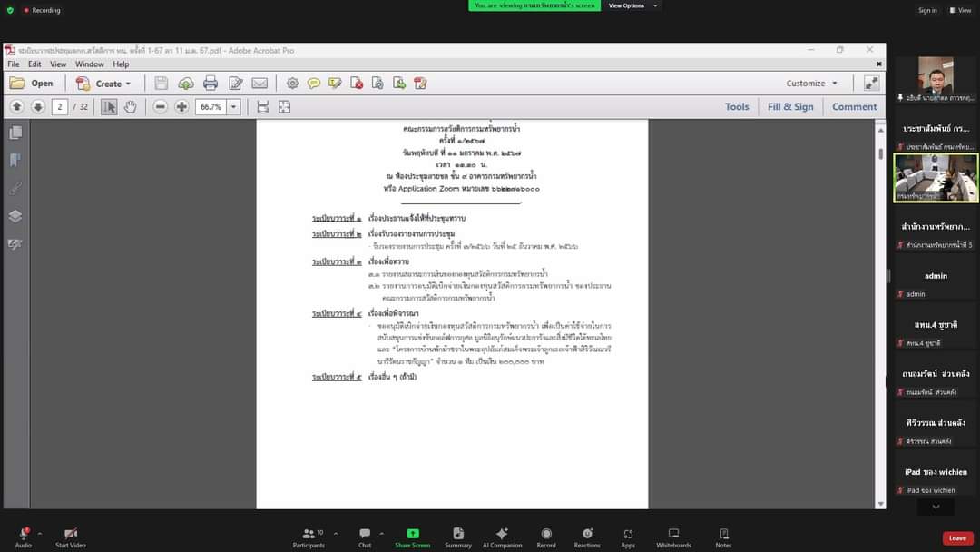Click the sticky note comment bubble icon
The image size is (980, 552).
click(x=314, y=84)
